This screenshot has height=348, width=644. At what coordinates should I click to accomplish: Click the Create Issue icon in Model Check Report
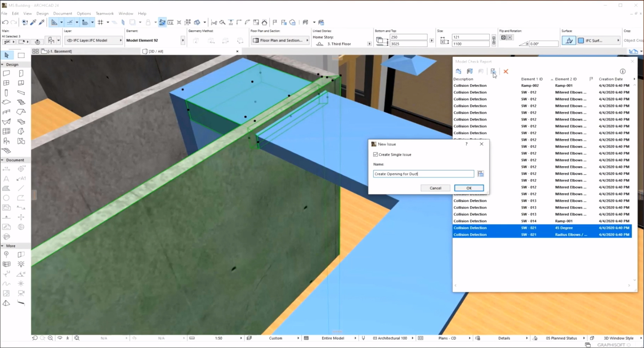tap(493, 71)
